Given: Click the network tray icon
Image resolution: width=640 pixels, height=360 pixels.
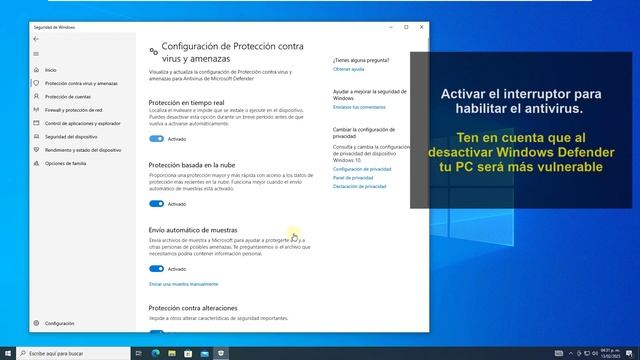Looking at the screenshot, I should pos(587,353).
